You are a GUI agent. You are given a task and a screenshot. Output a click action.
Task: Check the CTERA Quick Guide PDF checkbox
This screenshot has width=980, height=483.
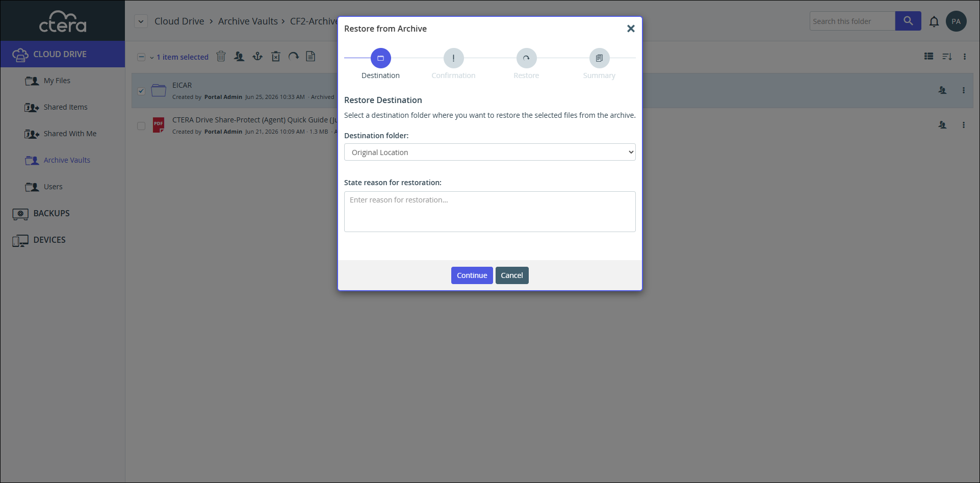coord(141,126)
